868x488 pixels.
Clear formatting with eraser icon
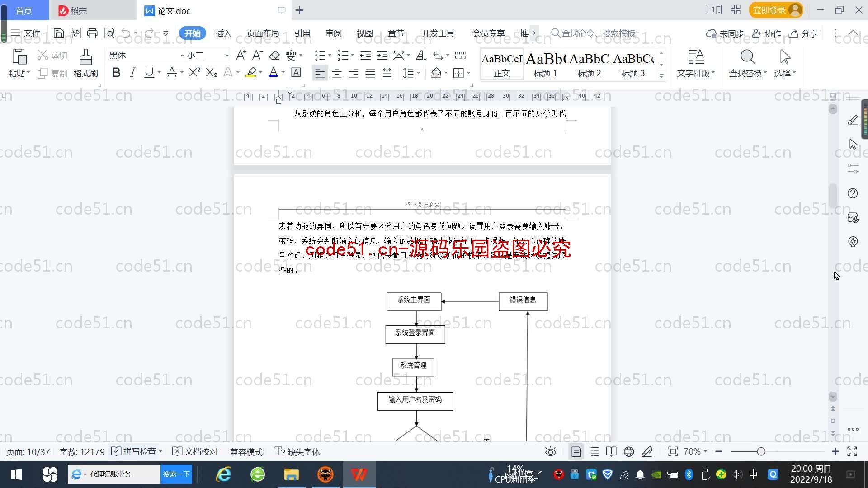[x=274, y=55]
